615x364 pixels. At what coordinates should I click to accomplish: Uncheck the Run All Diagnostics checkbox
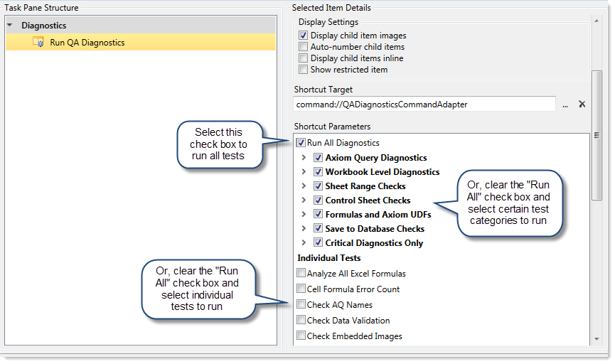point(301,143)
